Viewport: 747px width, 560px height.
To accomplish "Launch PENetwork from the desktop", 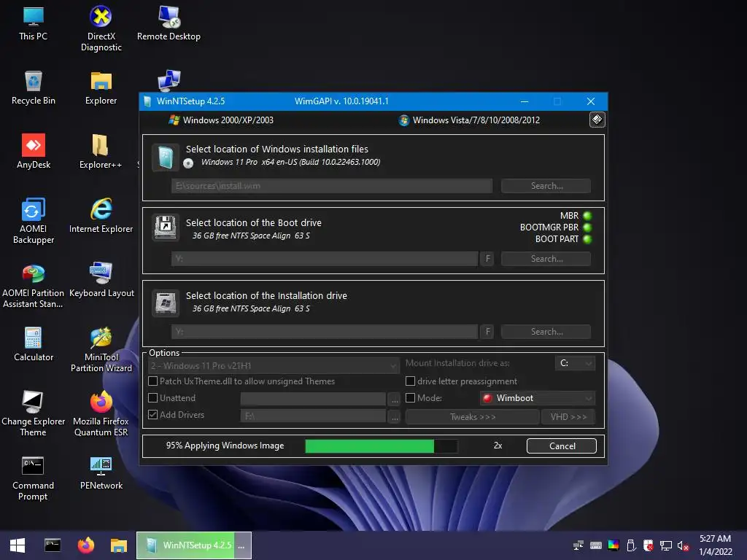I will 101,472.
